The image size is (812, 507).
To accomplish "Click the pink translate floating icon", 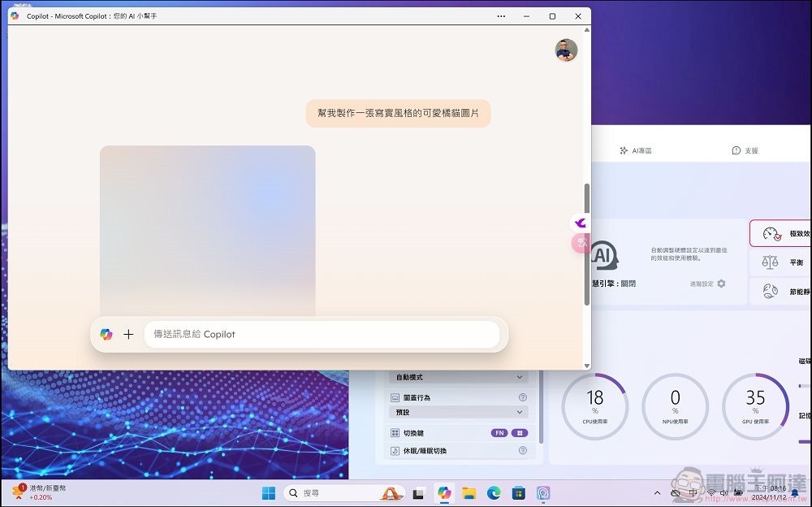I will [581, 243].
